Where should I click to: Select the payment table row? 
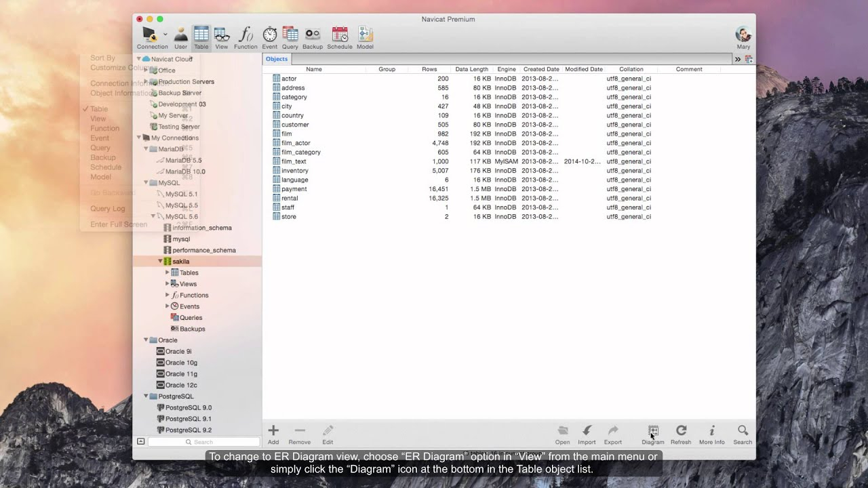(x=509, y=189)
